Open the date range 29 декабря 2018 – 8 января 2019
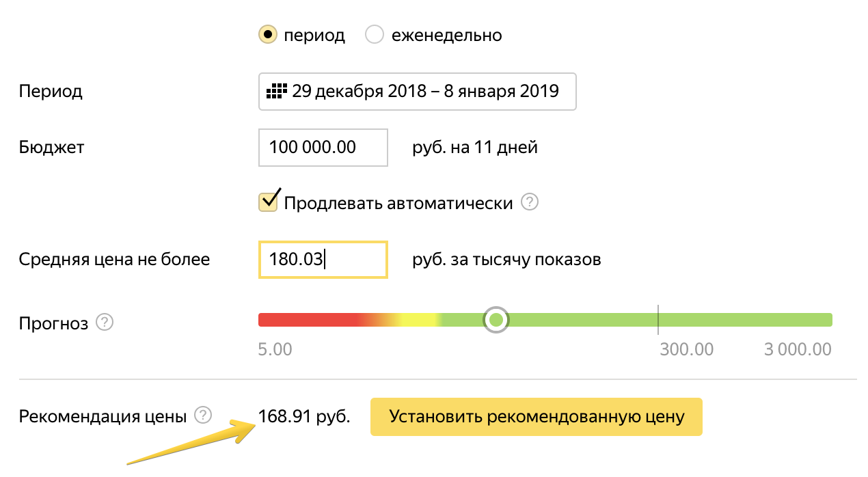868x477 pixels. pos(418,91)
